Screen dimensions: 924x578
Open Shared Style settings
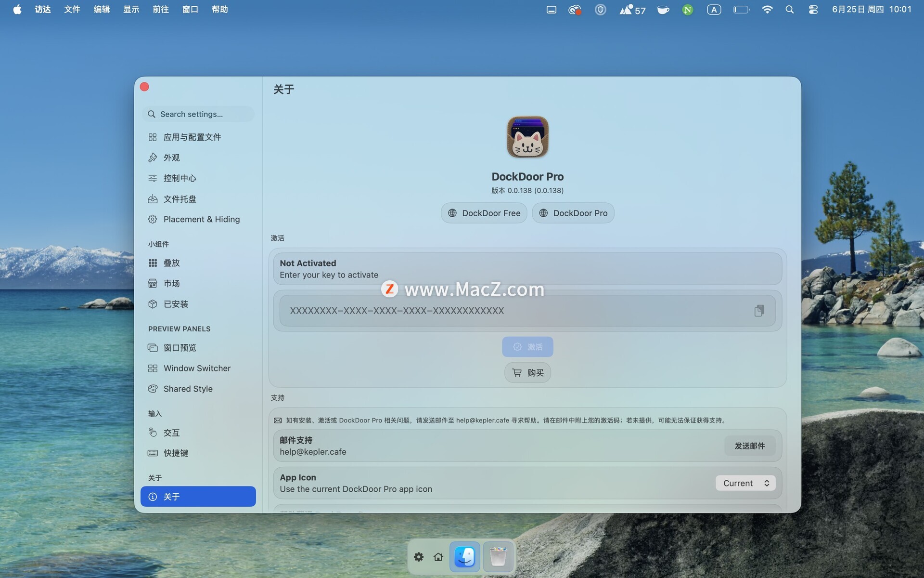click(198, 389)
